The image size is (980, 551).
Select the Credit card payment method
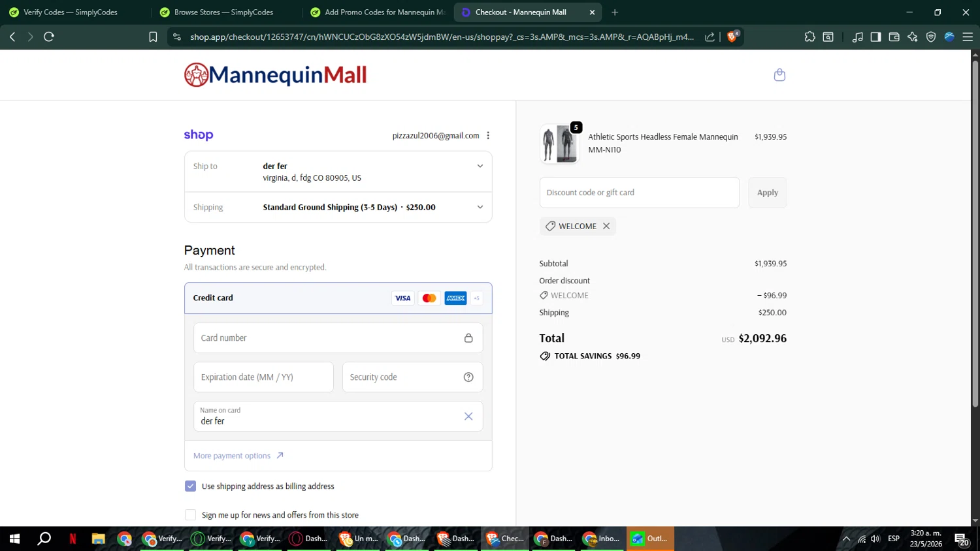click(338, 298)
